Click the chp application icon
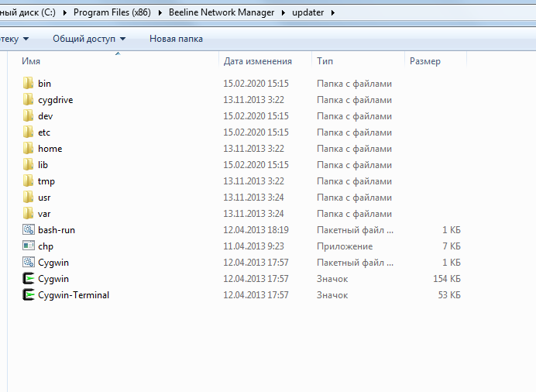The image size is (536, 392). click(29, 246)
